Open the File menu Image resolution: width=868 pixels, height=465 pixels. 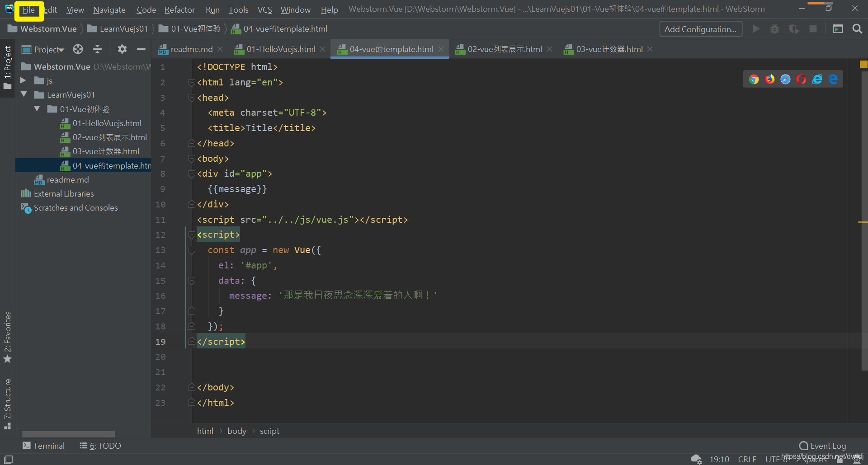(28, 10)
